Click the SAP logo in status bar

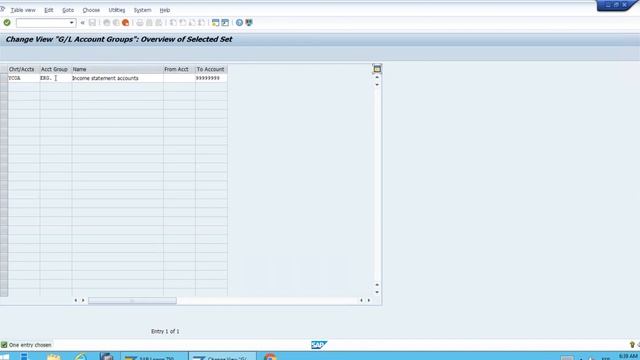[x=319, y=345]
